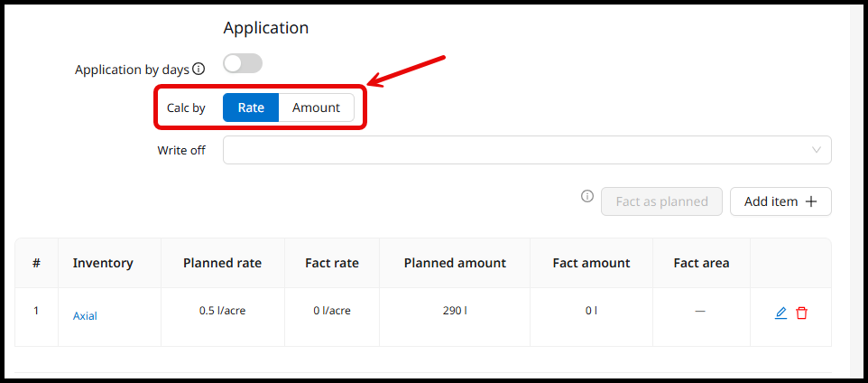Click the Fact as planned button

(x=661, y=201)
